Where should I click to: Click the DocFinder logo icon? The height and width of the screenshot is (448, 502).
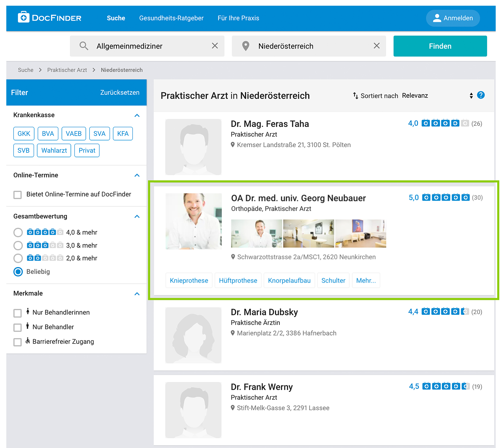(x=23, y=17)
